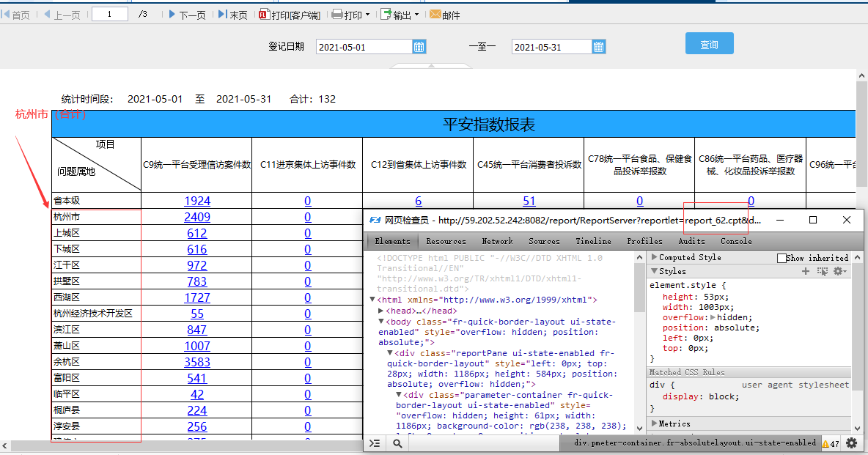This screenshot has width=868, height=455.
Task: Switch to Audits tab in inspector
Action: [x=691, y=241]
